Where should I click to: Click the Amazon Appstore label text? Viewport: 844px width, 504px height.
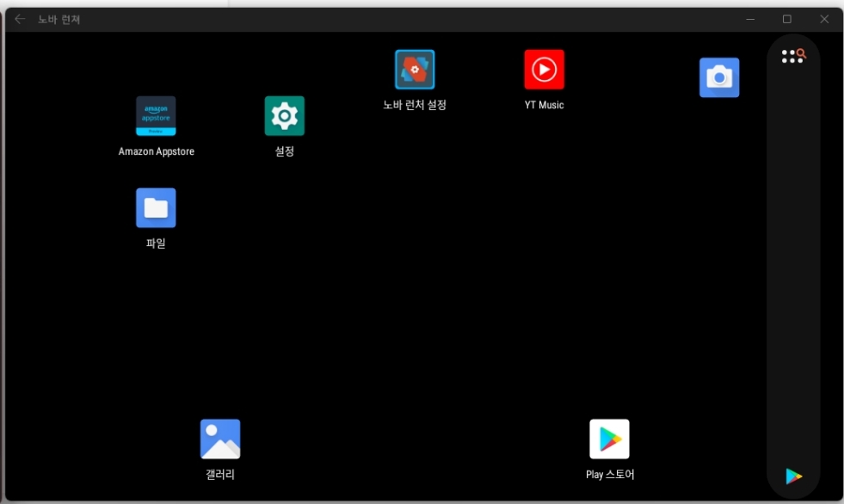tap(156, 151)
